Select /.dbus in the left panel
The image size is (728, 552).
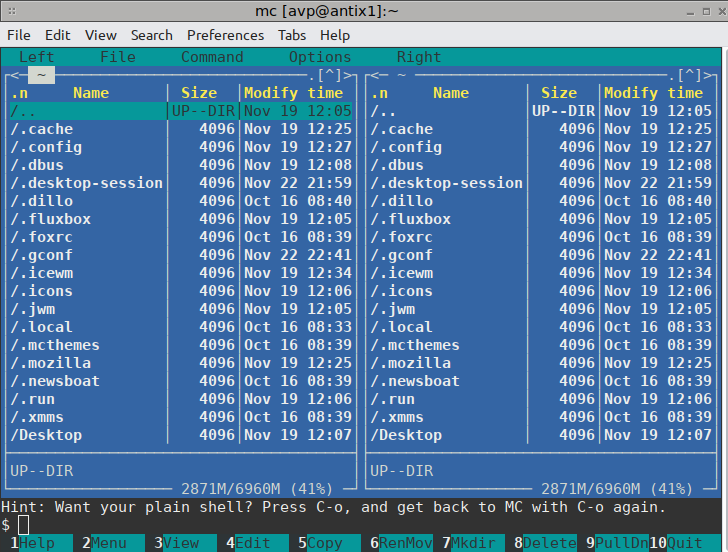pos(181,165)
